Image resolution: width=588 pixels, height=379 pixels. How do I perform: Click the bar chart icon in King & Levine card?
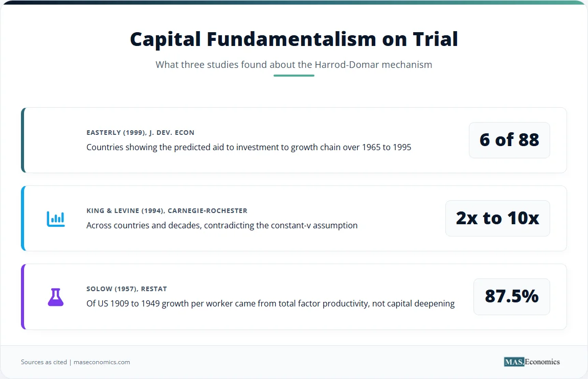pyautogui.click(x=56, y=219)
